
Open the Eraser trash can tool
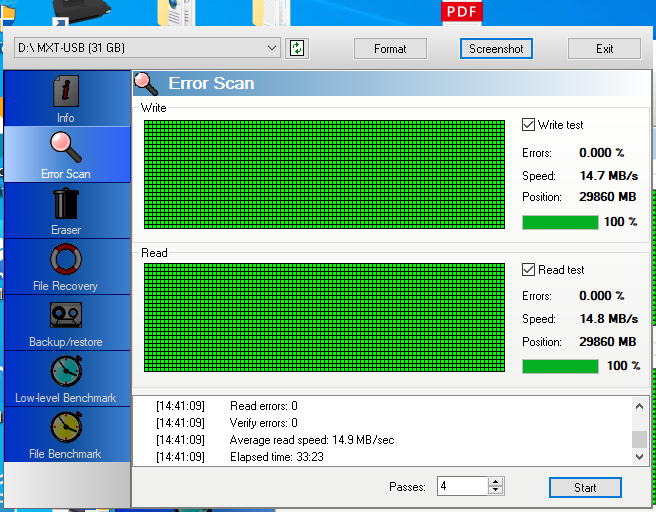coord(65,204)
